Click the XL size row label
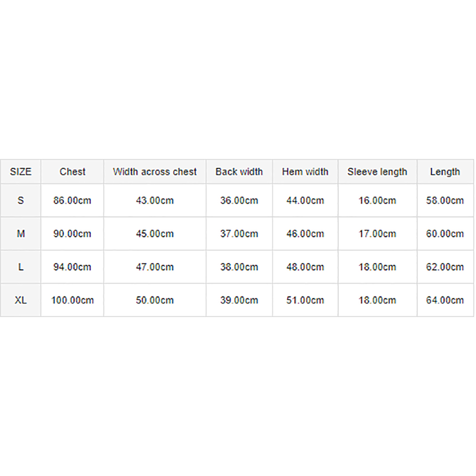476x476 pixels. click(x=20, y=300)
